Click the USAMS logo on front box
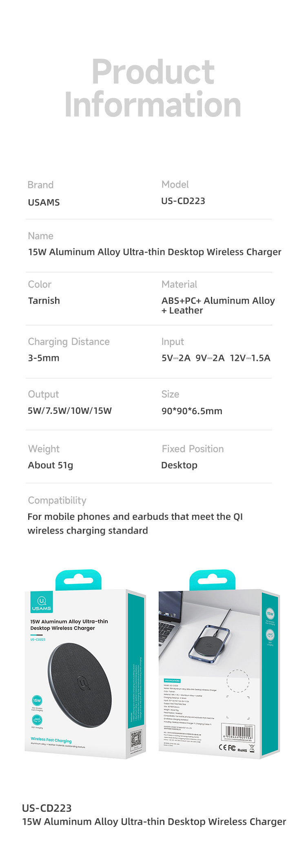Viewport: 306px width, 868px height. [42, 602]
